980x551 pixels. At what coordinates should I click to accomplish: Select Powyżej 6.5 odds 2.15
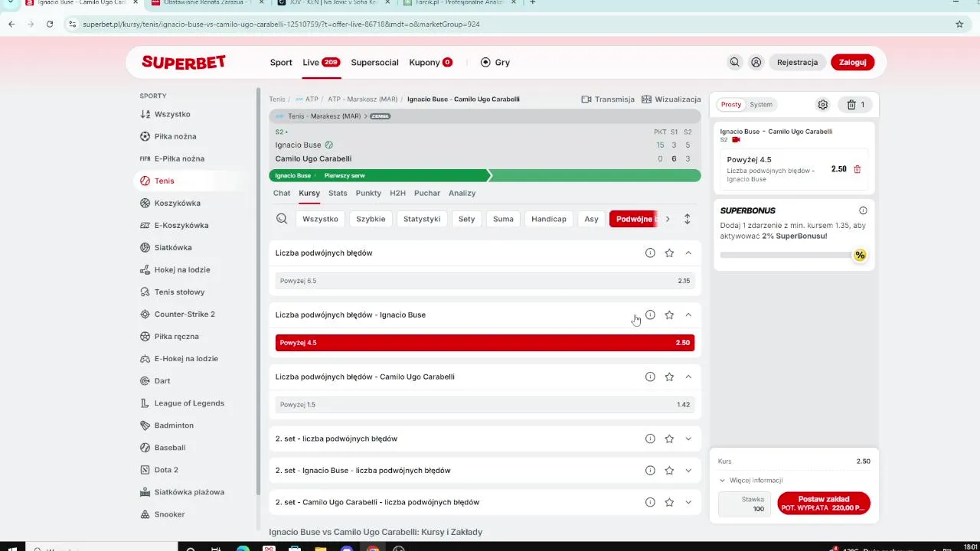[485, 281]
